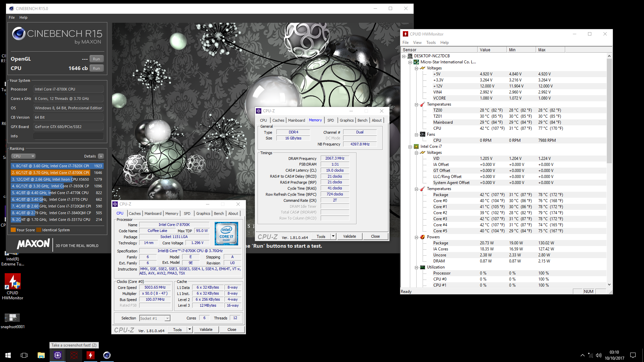Click HWMonitor scrollbar down arrow
This screenshot has width=644, height=362.
coord(609,285)
